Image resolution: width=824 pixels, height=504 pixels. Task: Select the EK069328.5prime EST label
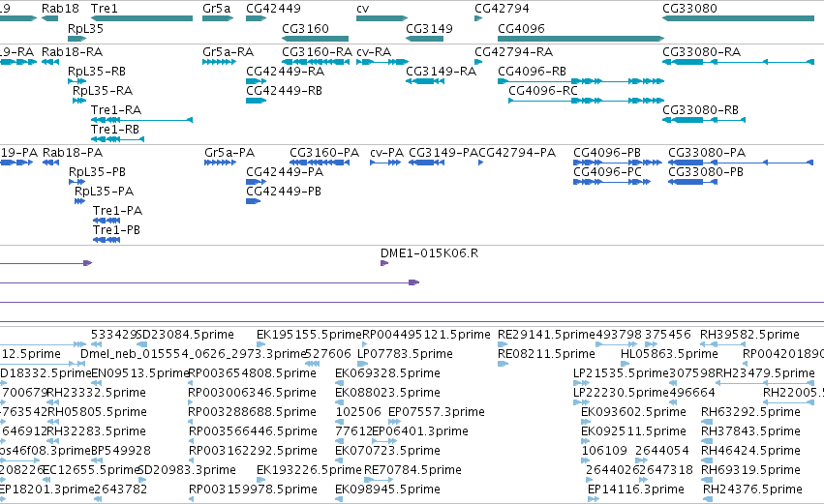click(388, 373)
